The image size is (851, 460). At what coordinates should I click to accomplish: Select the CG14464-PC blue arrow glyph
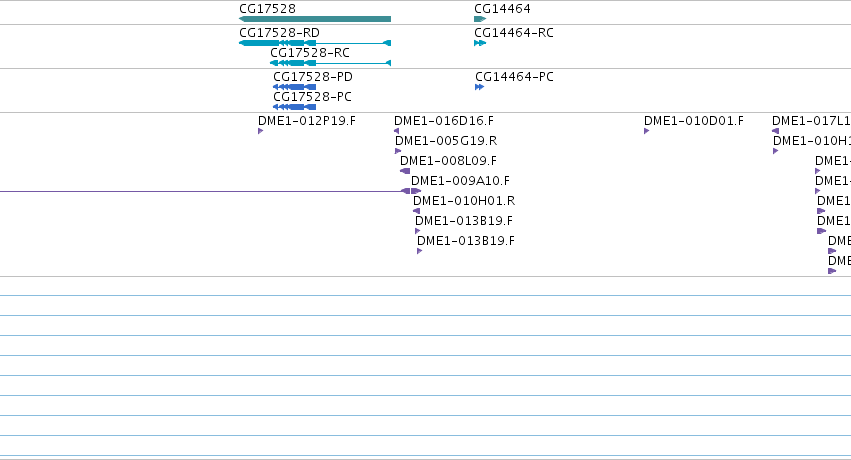479,87
